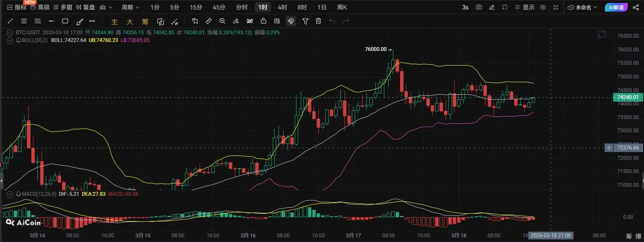
Task: Select the horizontal price line tool
Action: click(51, 21)
